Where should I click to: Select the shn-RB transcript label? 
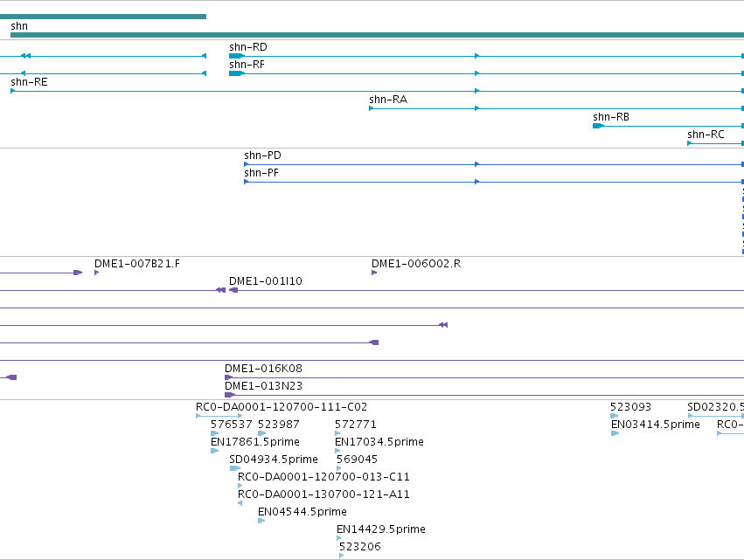tap(611, 117)
